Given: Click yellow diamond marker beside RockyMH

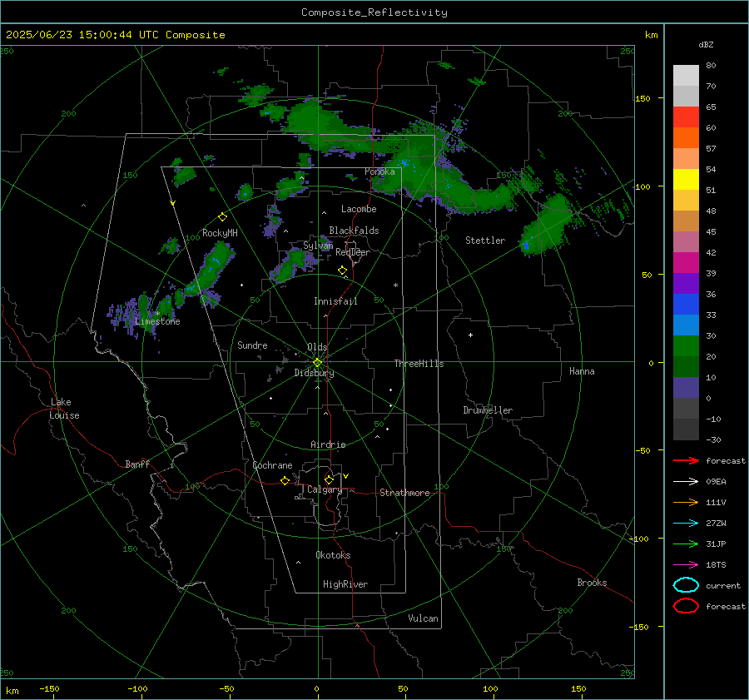Looking at the screenshot, I should 222,217.
